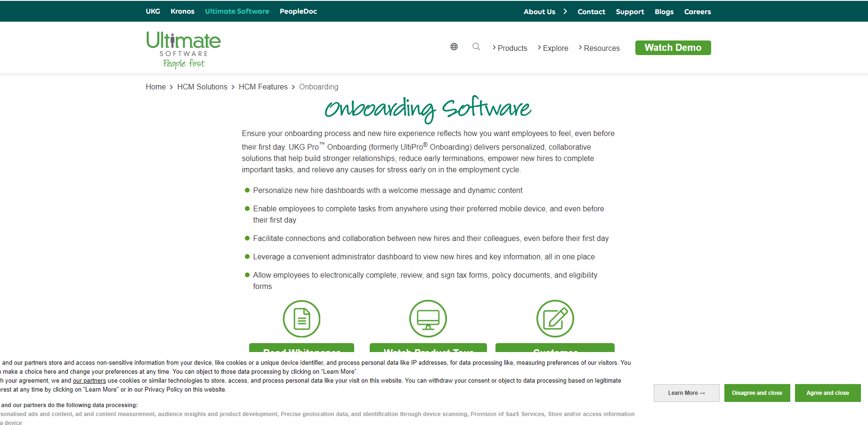Click the Watch Demo button
This screenshot has width=868, height=425.
[673, 48]
